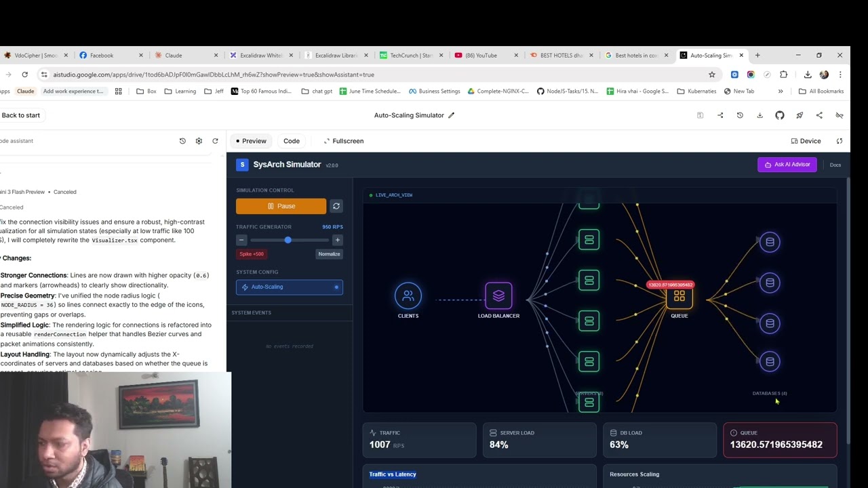Viewport: 868px width, 488px height.
Task: Click the pencil icon to rename Auto-Scaling Simulator
Action: [451, 115]
